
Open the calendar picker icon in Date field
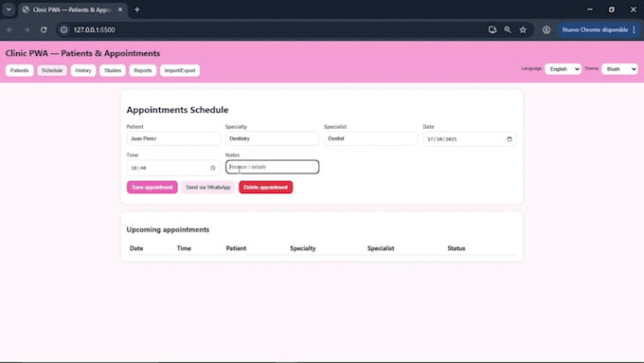tap(510, 139)
